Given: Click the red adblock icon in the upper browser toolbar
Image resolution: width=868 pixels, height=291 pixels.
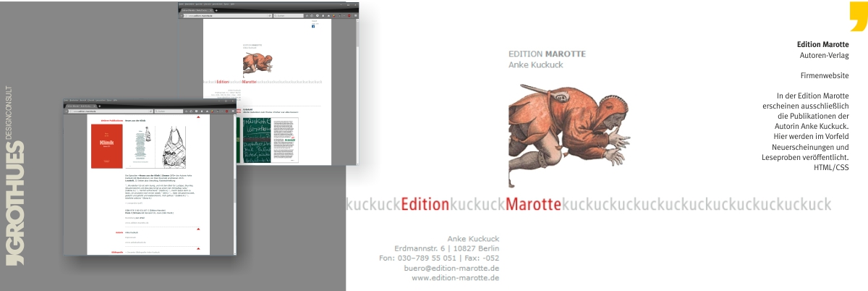Looking at the screenshot, I should (350, 15).
